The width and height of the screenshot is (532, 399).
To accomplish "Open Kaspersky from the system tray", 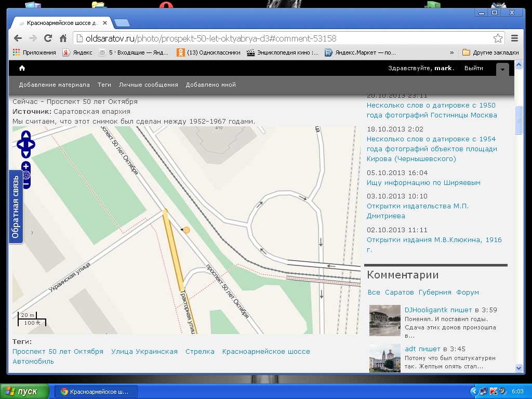I will [x=493, y=392].
